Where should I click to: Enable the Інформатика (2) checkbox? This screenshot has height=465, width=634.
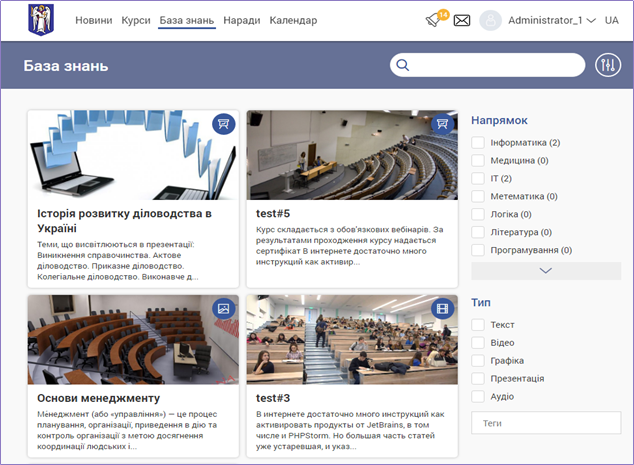[478, 143]
